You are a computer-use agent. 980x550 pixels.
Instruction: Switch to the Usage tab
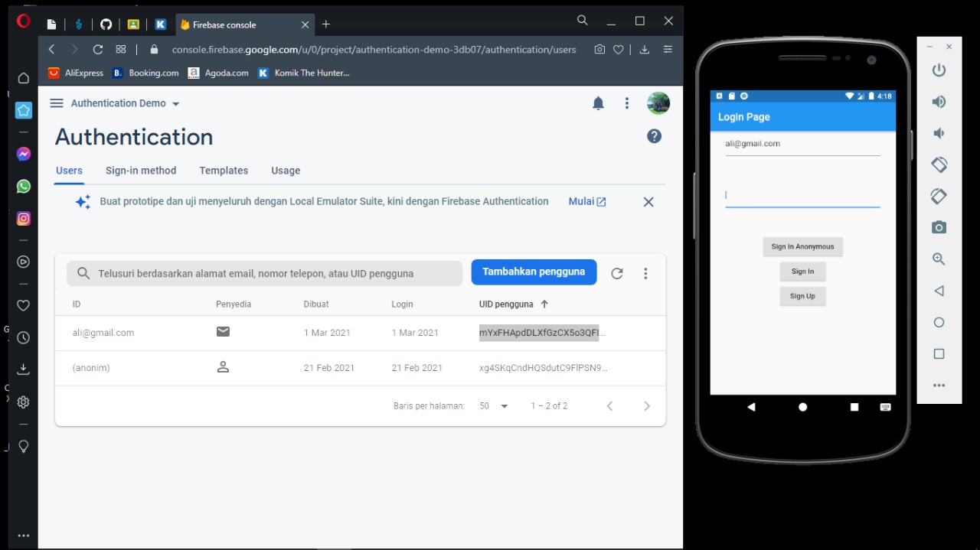(x=286, y=171)
